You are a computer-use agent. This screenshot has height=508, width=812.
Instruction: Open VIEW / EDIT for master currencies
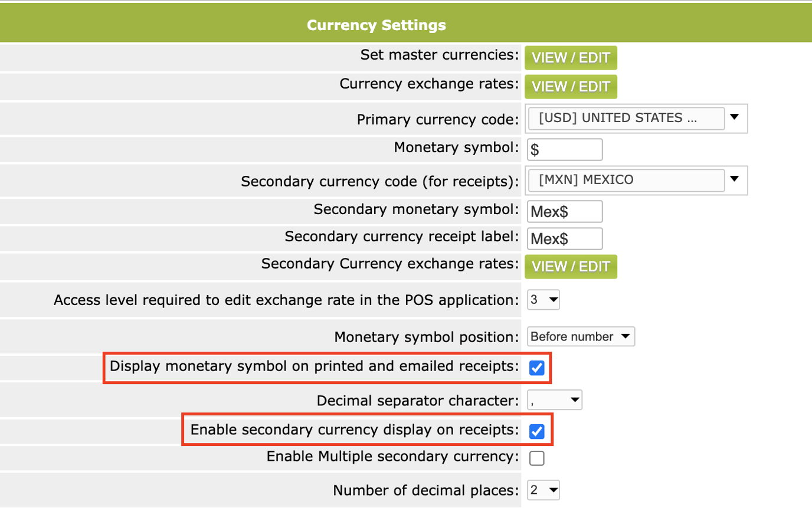click(x=569, y=58)
